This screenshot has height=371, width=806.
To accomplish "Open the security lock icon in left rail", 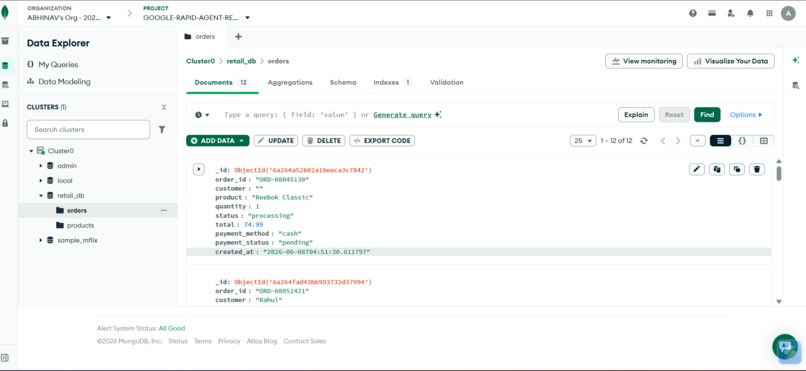I will click(5, 123).
